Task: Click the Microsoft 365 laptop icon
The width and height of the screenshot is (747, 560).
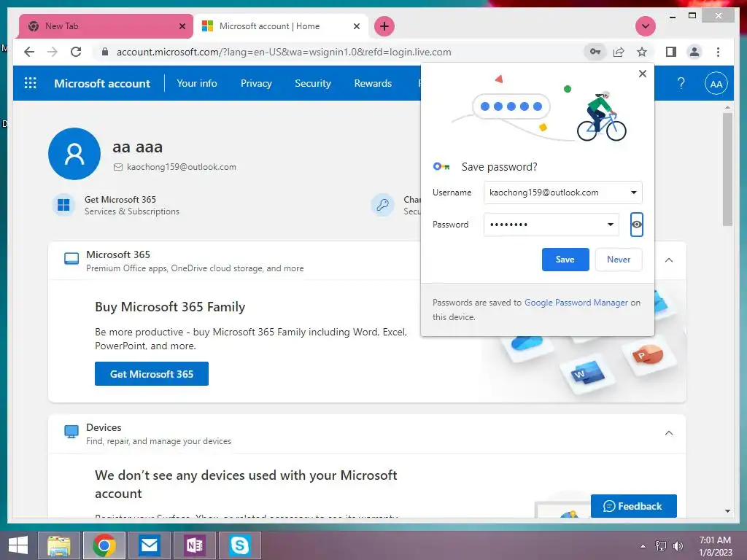Action: tap(71, 259)
